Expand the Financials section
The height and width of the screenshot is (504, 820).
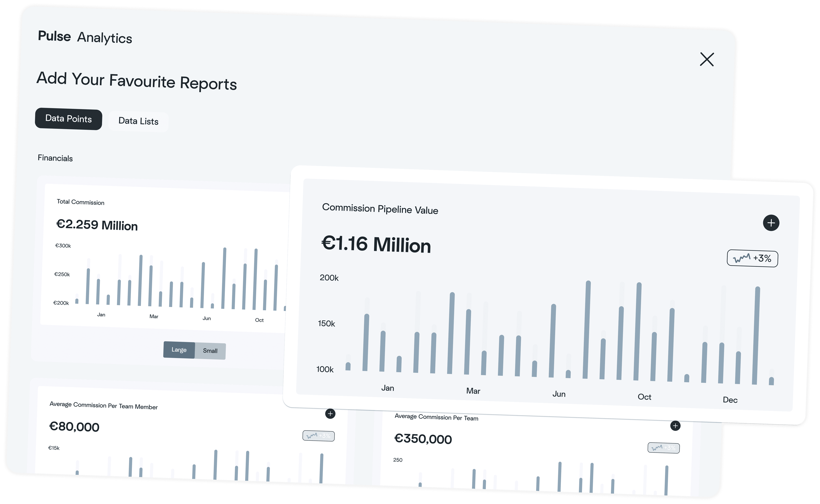[x=55, y=158]
